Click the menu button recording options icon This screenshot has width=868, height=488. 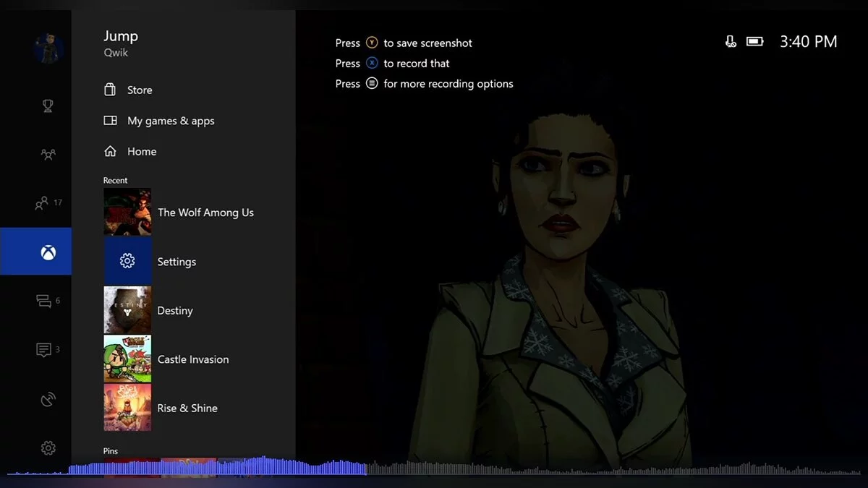click(x=372, y=83)
